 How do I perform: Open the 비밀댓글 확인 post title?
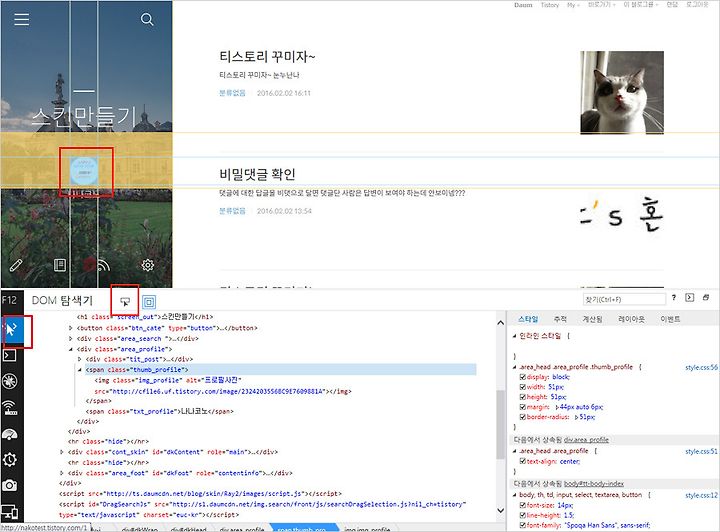pos(257,174)
